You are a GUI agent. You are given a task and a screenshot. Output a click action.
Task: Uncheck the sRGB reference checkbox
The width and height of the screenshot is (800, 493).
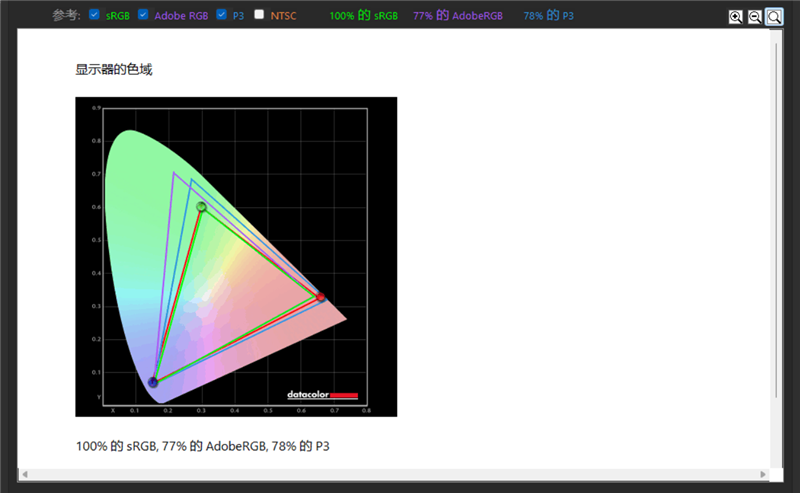point(94,15)
